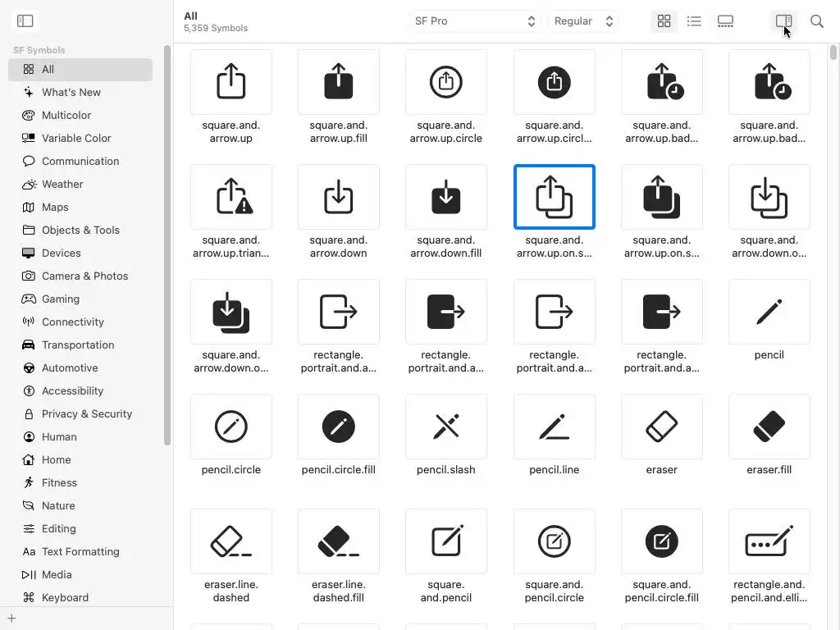Select the square.and.arrow.down.fill symbol
The width and height of the screenshot is (840, 630).
[446, 197]
